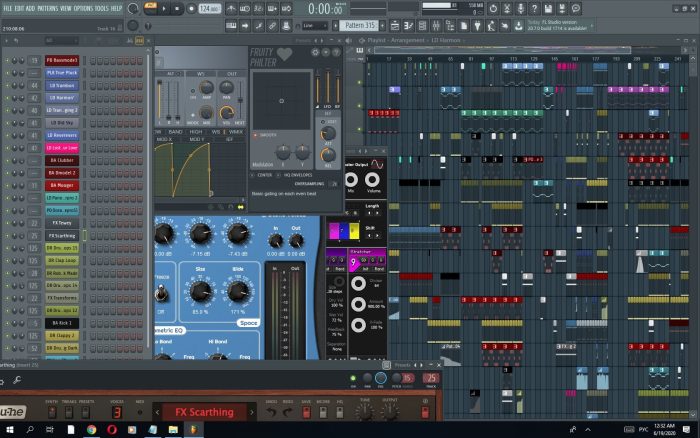The width and height of the screenshot is (700, 438).
Task: Open the TOOLS menu
Action: coord(102,8)
